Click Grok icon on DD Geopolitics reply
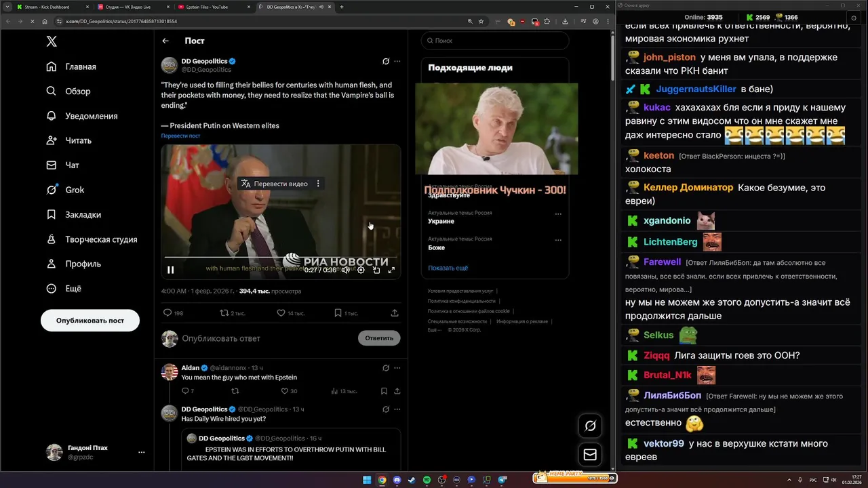The width and height of the screenshot is (868, 488). pyautogui.click(x=386, y=409)
